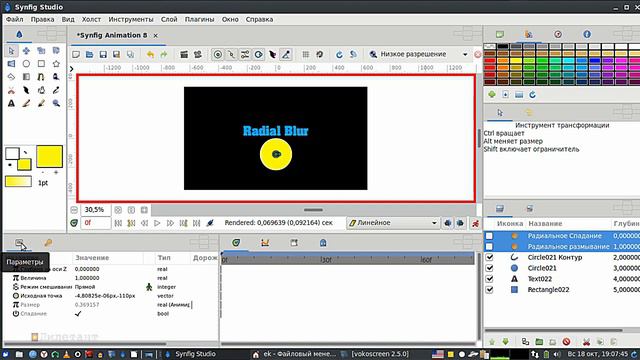Select the Rotate tool
The width and height of the screenshot is (640, 360).
tap(56, 51)
